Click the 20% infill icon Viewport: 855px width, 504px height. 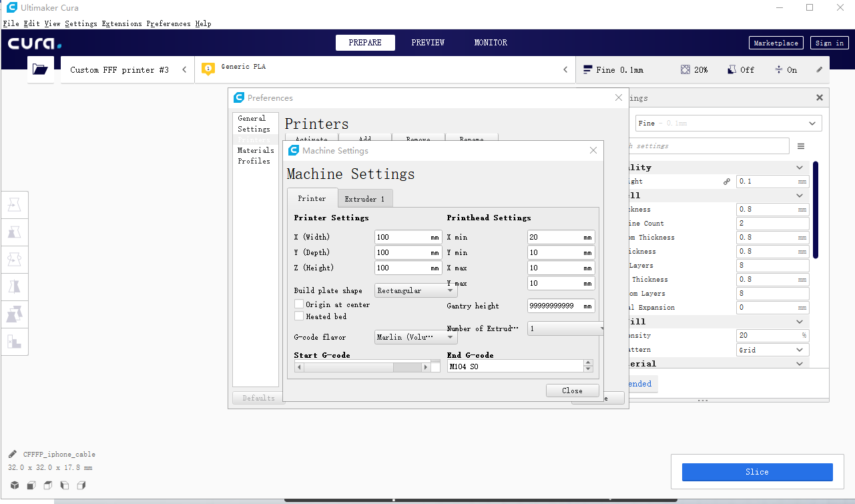(x=685, y=69)
